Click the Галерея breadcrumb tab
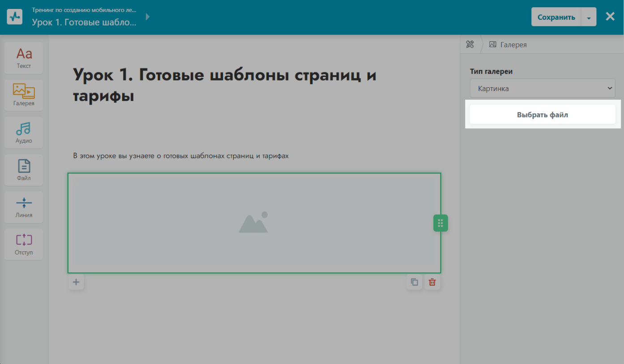Screen dimensions: 624x364 tap(508, 45)
